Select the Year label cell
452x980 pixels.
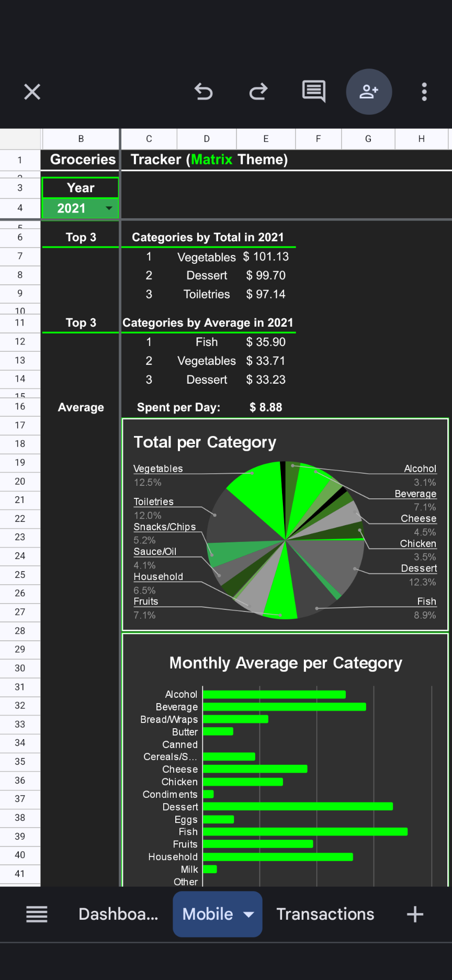pos(81,188)
